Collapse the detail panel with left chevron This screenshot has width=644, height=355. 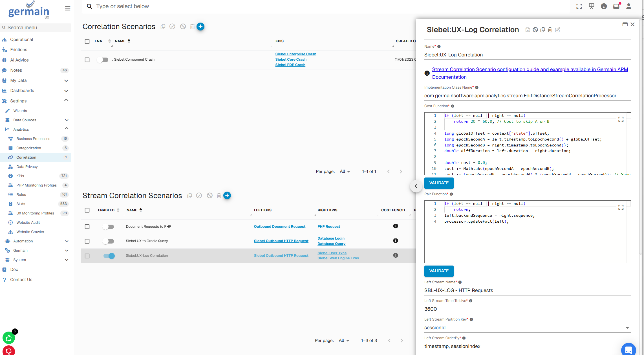[416, 186]
